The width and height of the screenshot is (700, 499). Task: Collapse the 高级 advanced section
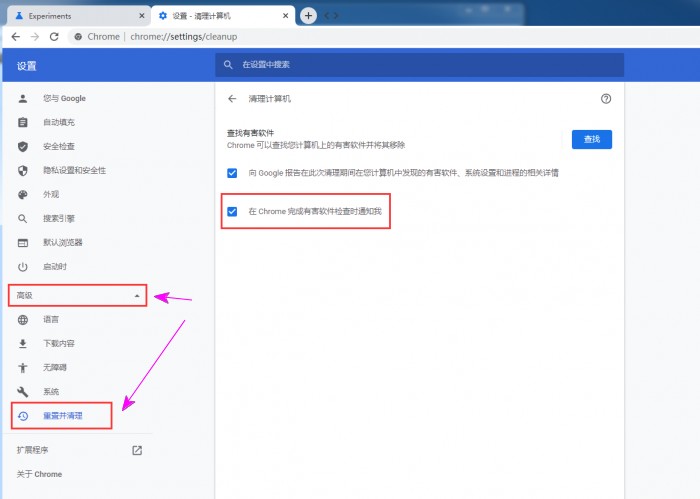(78, 295)
